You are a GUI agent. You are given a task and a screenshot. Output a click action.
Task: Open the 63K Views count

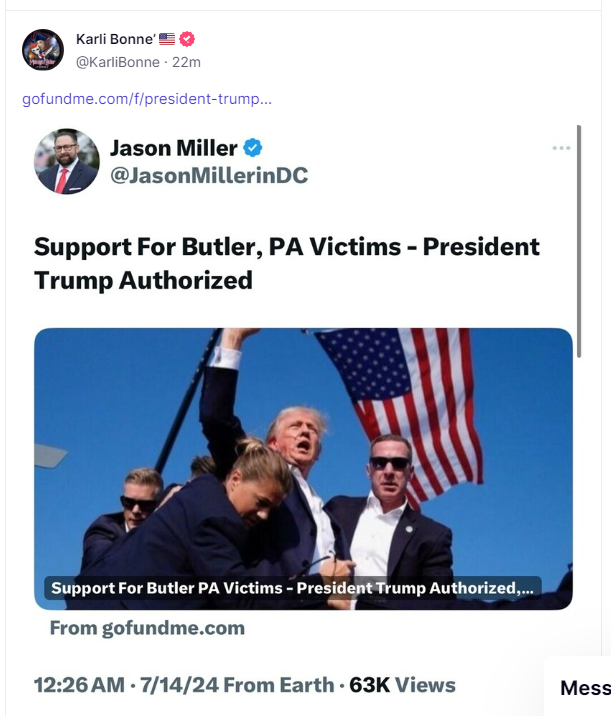(402, 685)
